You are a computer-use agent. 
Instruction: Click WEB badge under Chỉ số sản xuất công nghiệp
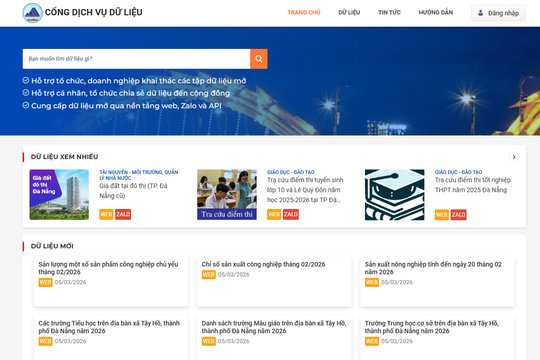click(x=208, y=275)
